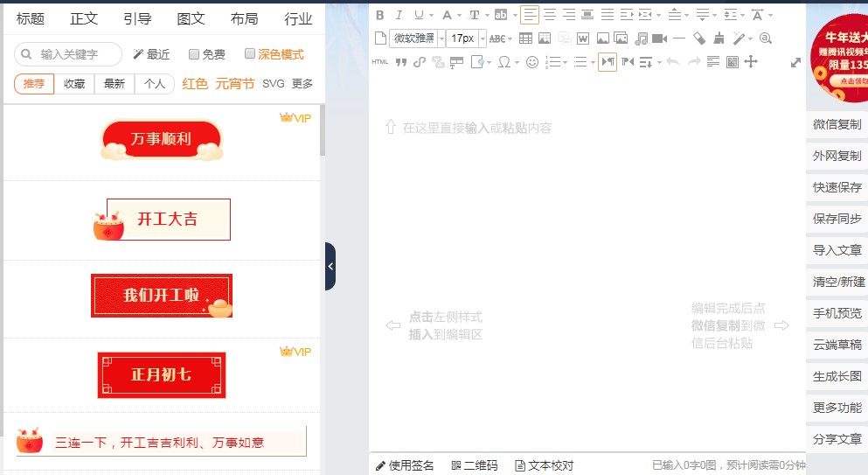Switch to the 标题 tab

point(30,19)
